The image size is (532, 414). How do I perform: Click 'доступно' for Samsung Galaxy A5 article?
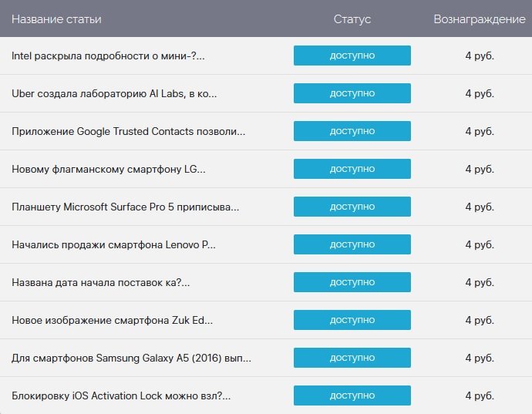coord(352,358)
